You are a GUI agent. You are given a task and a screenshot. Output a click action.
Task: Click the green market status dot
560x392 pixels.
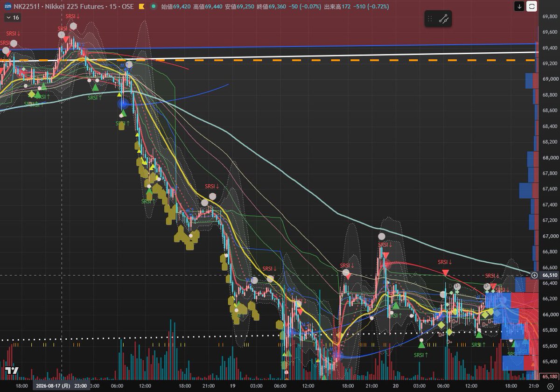[154, 7]
